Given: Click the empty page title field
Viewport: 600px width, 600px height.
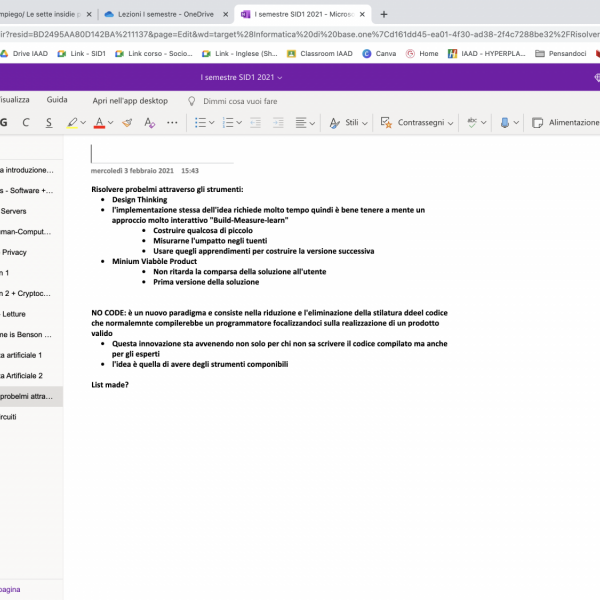Looking at the screenshot, I should point(162,153).
